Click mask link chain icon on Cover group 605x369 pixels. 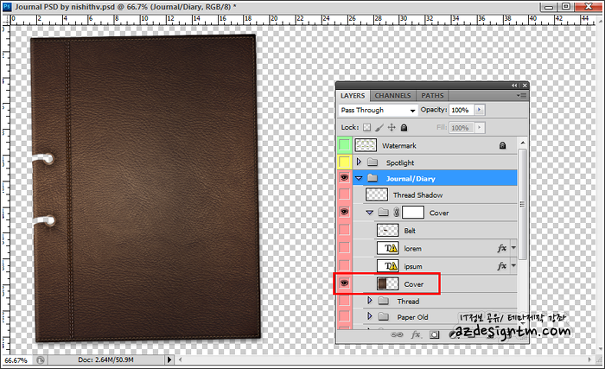pos(396,212)
